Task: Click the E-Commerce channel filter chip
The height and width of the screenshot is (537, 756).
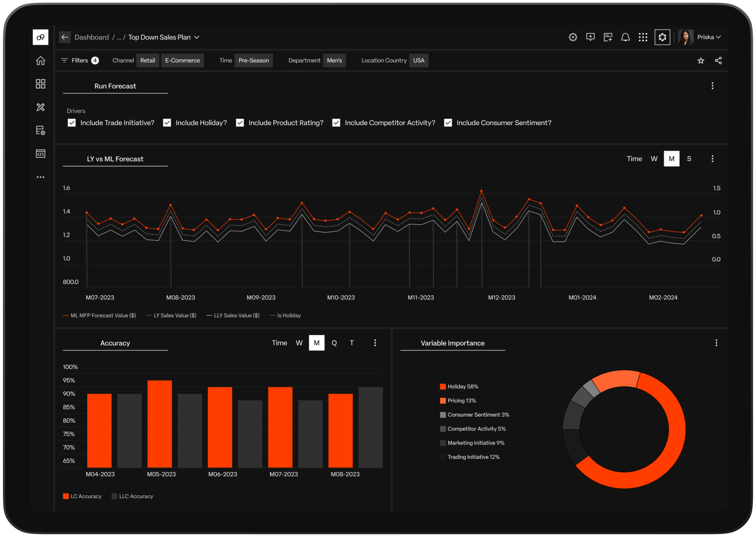Action: pyautogui.click(x=182, y=60)
